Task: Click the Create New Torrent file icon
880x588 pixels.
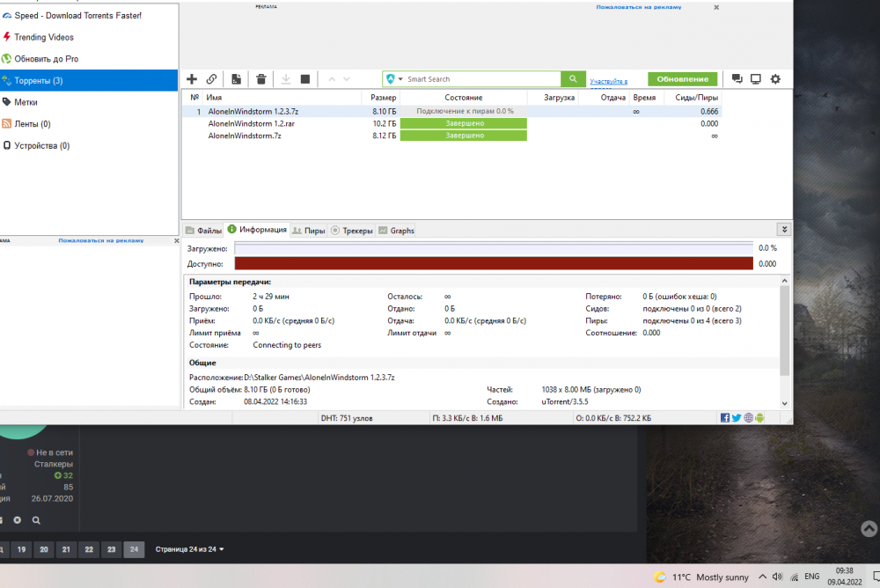Action: pyautogui.click(x=236, y=79)
